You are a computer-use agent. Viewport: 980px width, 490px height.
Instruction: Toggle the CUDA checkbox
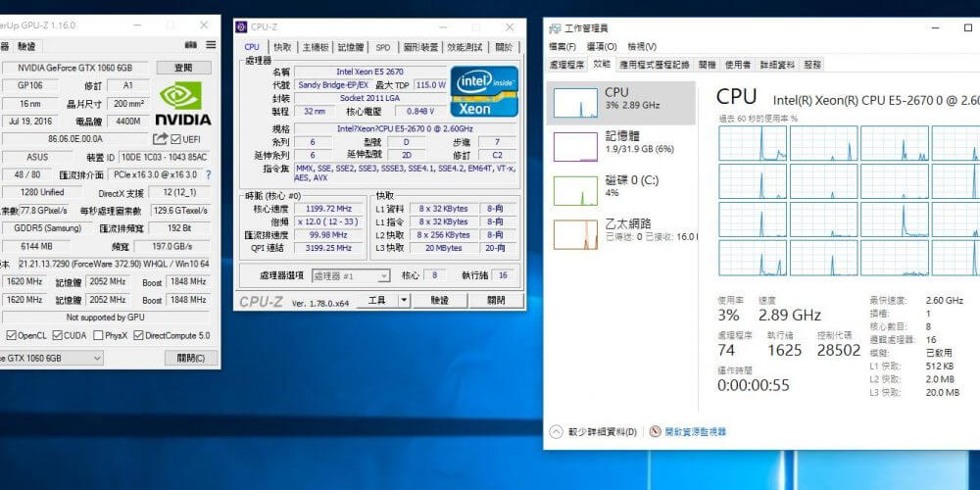coord(58,335)
